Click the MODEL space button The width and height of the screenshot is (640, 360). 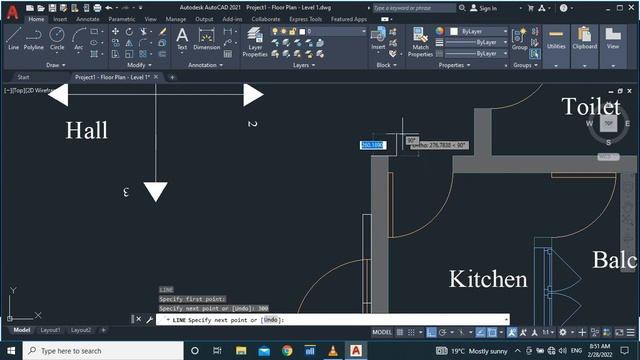[382, 332]
